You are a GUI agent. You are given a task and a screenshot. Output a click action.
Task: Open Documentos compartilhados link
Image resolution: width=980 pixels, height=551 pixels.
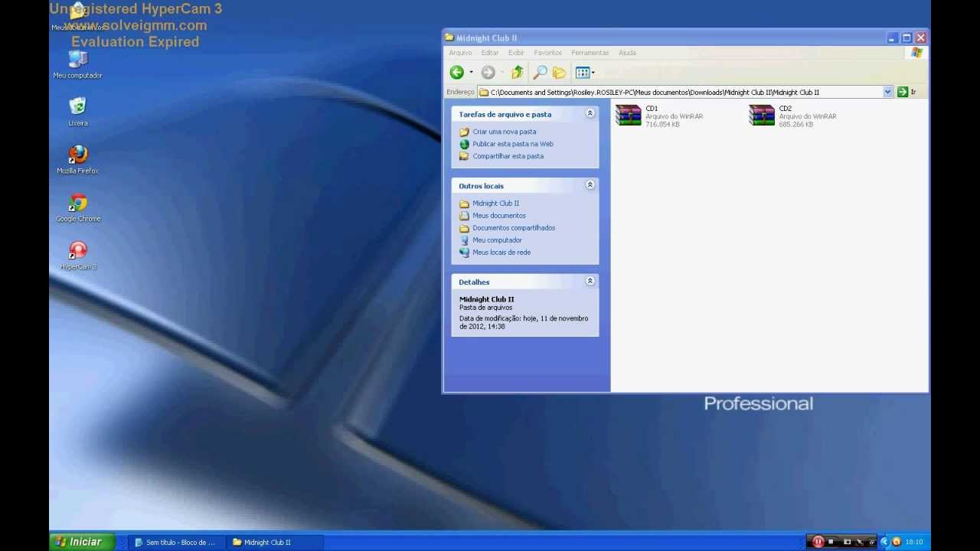tap(514, 228)
